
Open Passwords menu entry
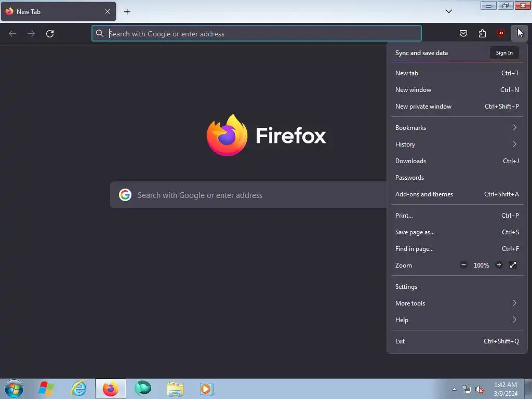[x=457, y=178]
